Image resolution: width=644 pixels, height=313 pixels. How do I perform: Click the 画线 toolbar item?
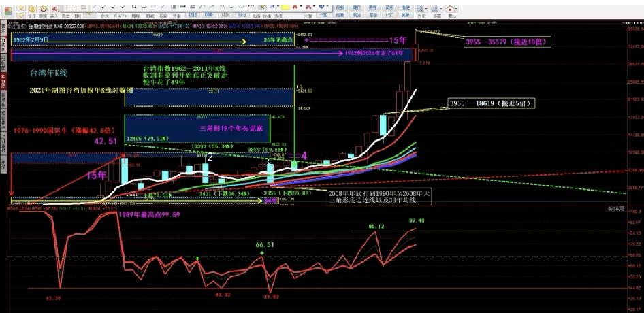point(150,16)
